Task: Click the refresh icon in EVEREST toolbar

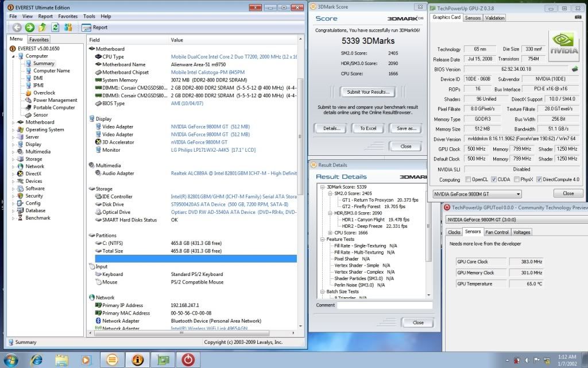Action: (x=55, y=27)
